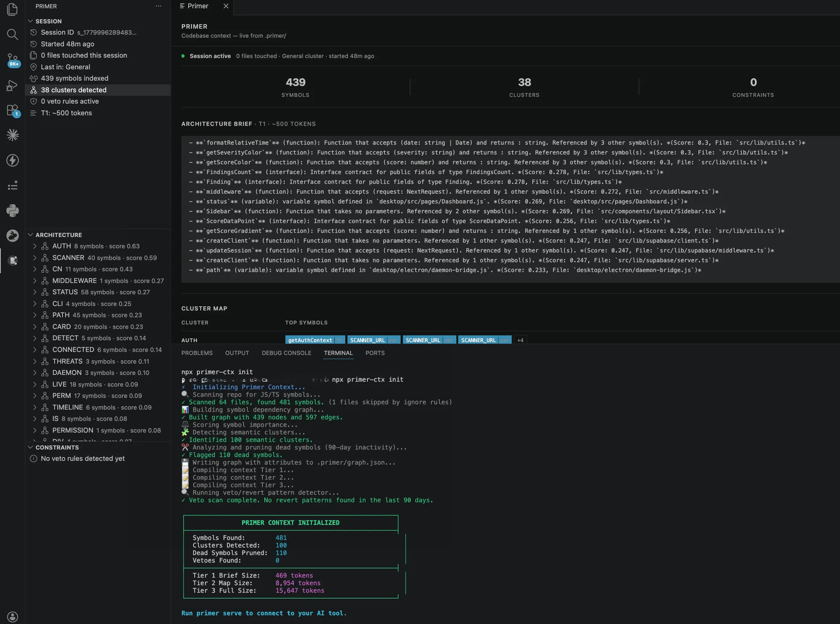The image size is (840, 624).
Task: Open Primer sidebar more actions menu
Action: coord(159,6)
